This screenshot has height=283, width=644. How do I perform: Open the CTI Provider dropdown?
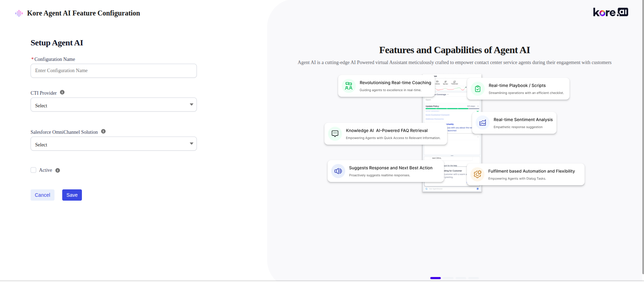[114, 105]
